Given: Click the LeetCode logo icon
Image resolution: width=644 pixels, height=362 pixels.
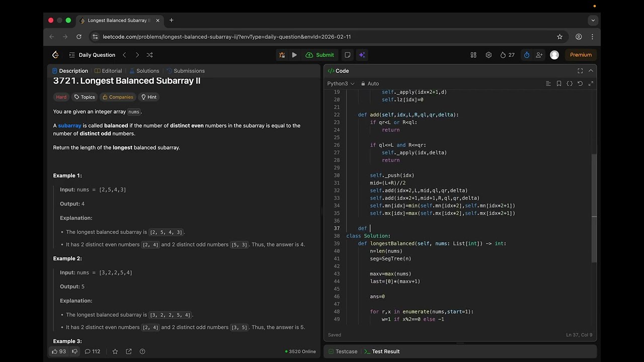Looking at the screenshot, I should 56,55.
